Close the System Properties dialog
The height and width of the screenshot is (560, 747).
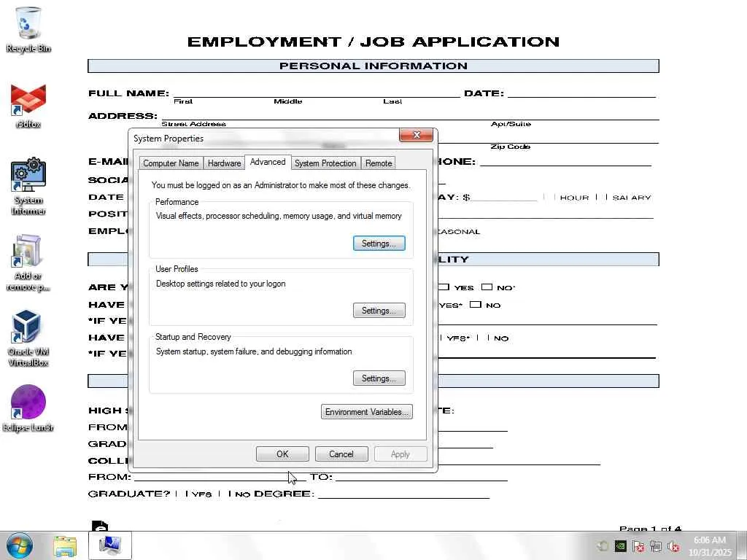point(417,135)
